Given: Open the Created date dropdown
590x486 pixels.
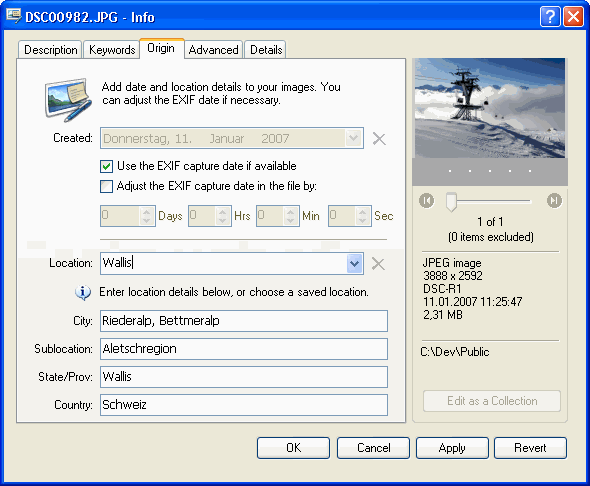Looking at the screenshot, I should [353, 138].
